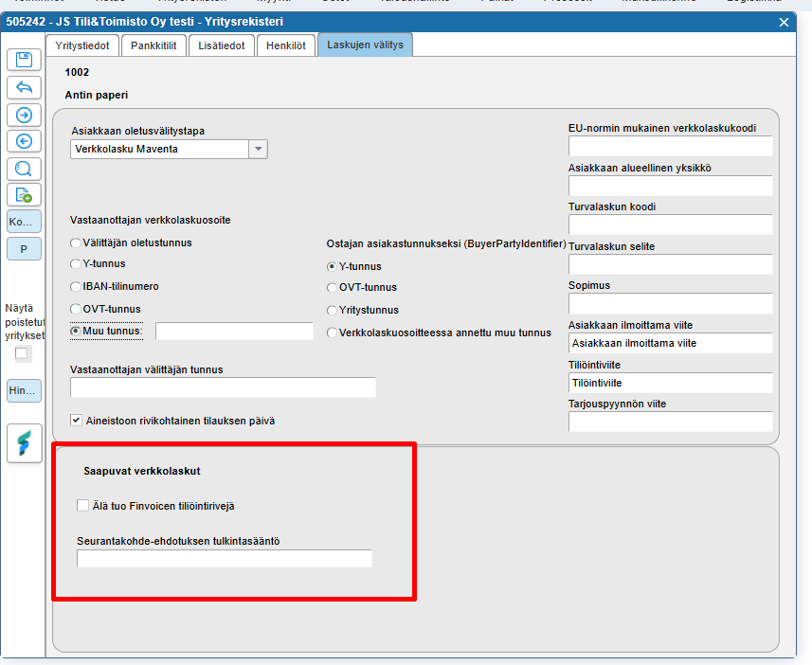The height and width of the screenshot is (665, 812).
Task: Click the new document plus icon
Action: [x=24, y=195]
